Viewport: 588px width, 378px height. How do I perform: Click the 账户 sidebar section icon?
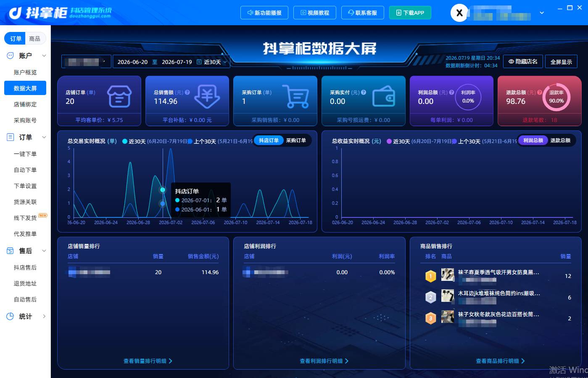click(11, 56)
